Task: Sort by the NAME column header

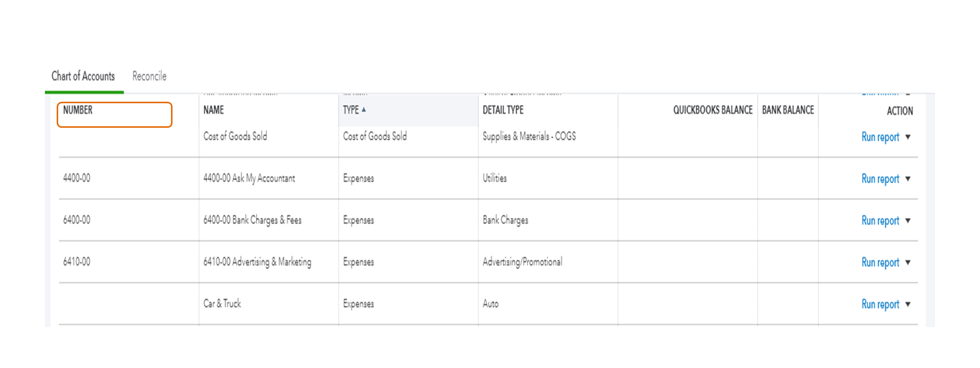Action: (213, 110)
